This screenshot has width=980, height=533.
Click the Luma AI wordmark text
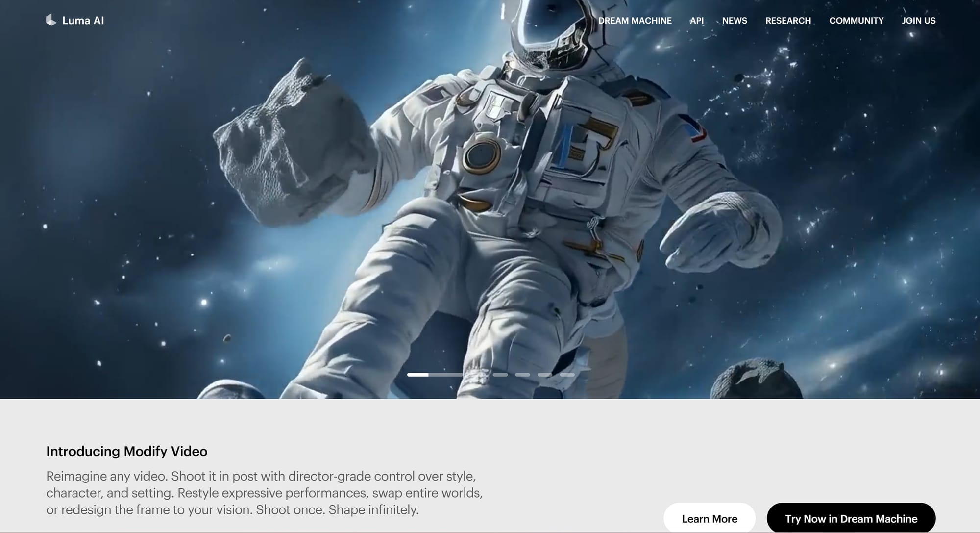(x=83, y=21)
